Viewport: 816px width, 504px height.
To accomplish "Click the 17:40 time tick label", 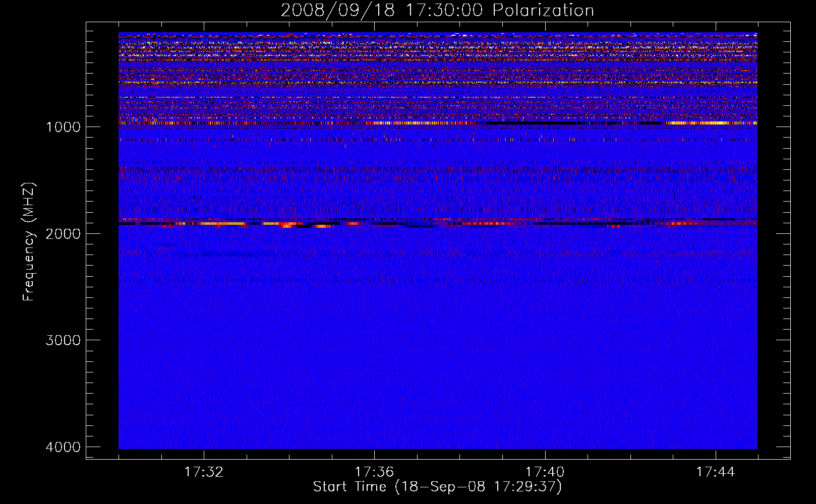I will click(545, 472).
